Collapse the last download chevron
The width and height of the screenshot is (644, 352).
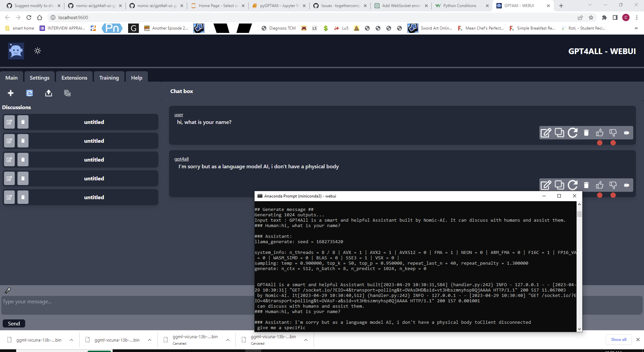click(x=306, y=340)
